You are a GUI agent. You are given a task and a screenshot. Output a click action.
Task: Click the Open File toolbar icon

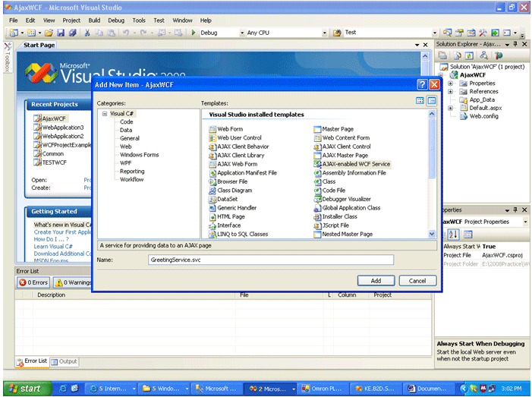pos(49,33)
